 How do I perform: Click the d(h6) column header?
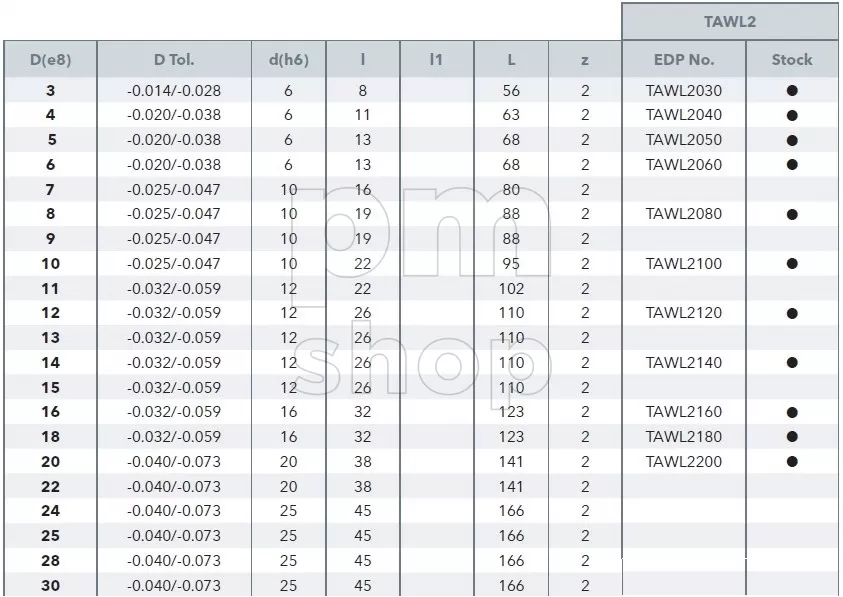point(289,59)
